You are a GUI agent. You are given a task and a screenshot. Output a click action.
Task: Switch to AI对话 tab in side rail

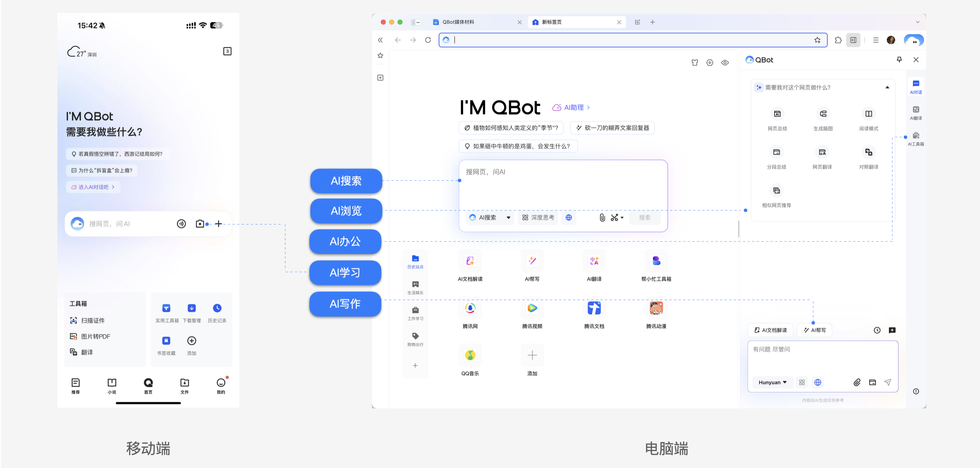point(915,87)
